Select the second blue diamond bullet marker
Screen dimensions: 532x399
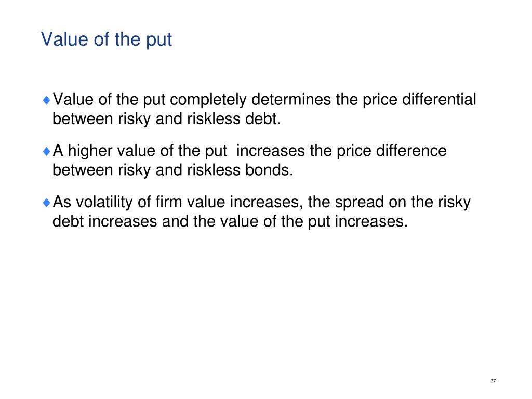[46, 151]
